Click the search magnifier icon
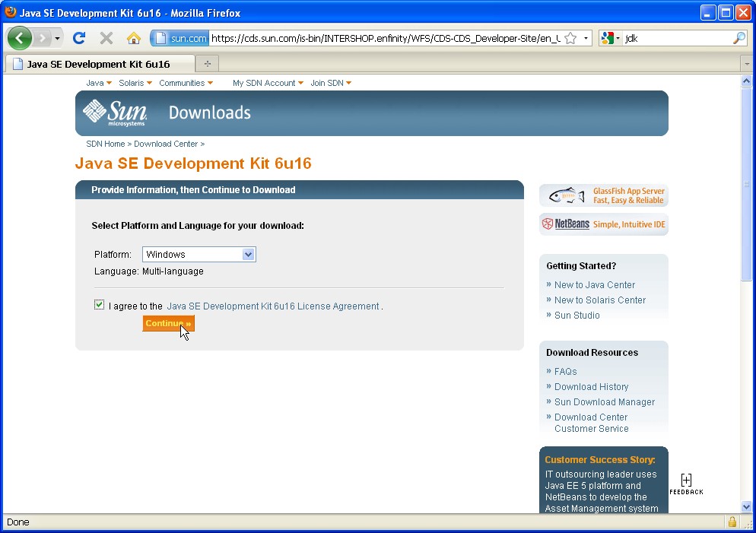The height and width of the screenshot is (533, 756). click(x=739, y=38)
